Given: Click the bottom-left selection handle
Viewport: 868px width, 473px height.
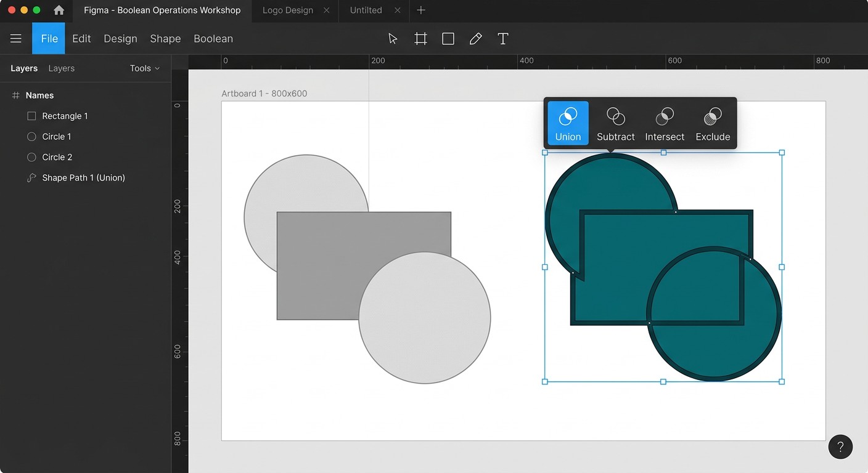Looking at the screenshot, I should coord(545,382).
